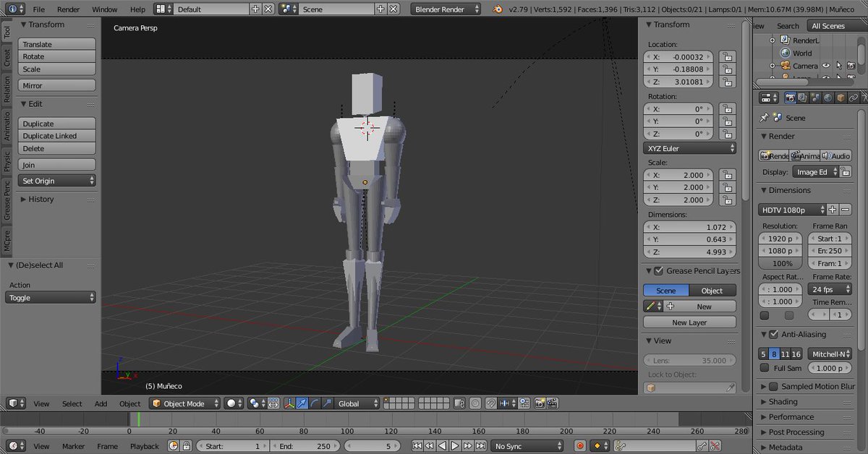Open the Object tab cube icon in Properties

(840, 98)
